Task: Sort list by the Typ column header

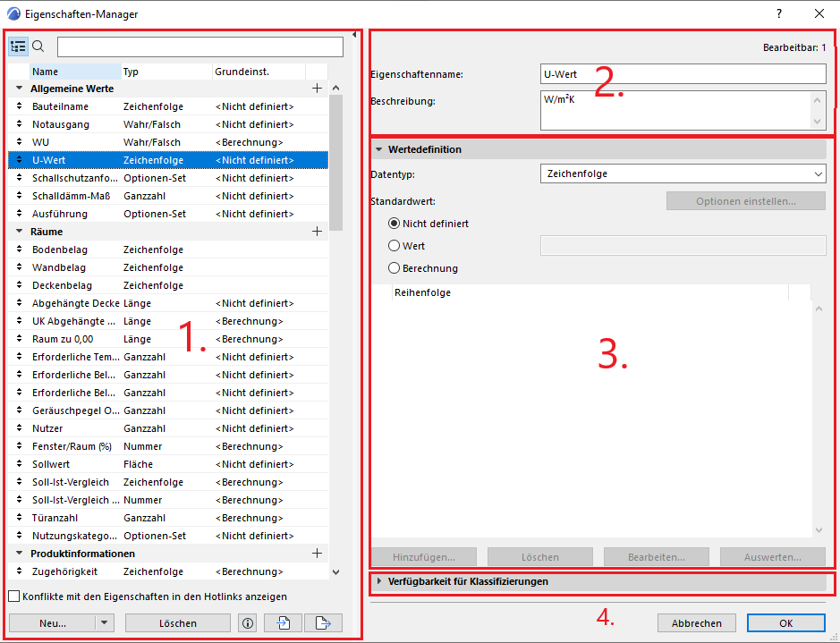Action: 165,72
